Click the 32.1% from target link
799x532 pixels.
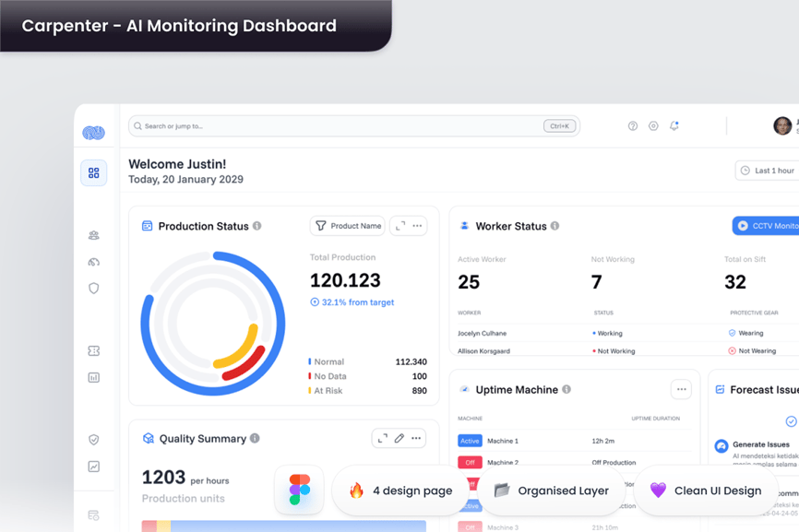pyautogui.click(x=352, y=302)
